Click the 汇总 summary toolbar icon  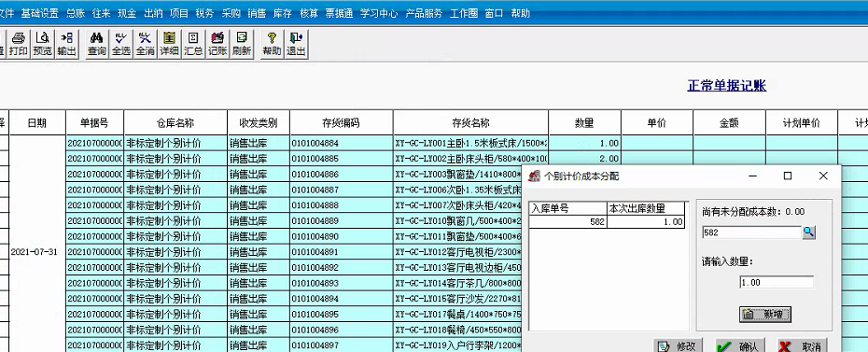(x=193, y=44)
